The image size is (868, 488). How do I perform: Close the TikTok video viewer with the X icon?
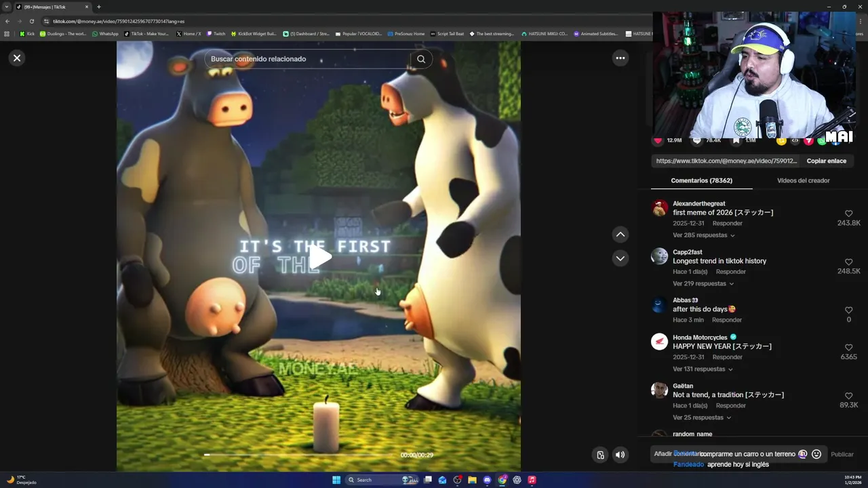tap(17, 58)
